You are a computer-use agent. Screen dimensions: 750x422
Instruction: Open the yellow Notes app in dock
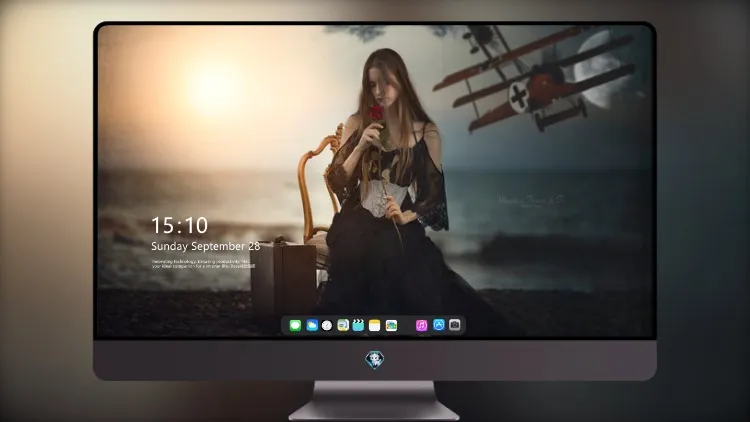[x=375, y=325]
